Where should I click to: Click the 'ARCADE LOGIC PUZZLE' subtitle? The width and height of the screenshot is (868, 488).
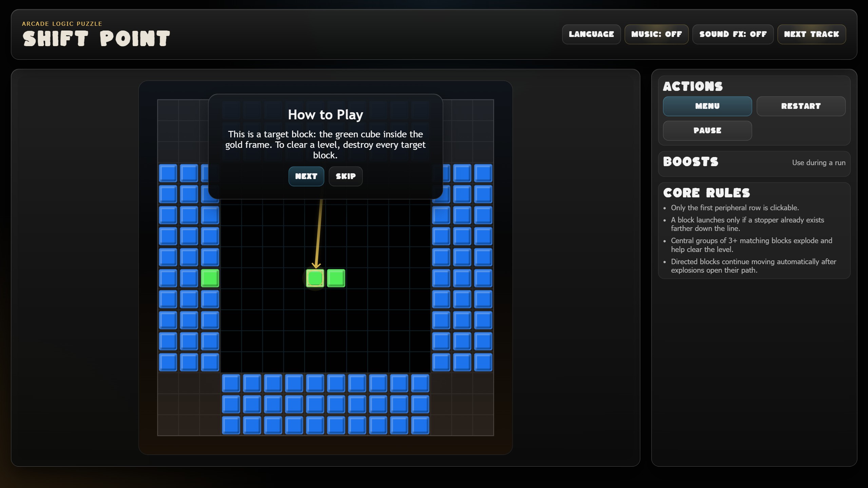coord(62,24)
